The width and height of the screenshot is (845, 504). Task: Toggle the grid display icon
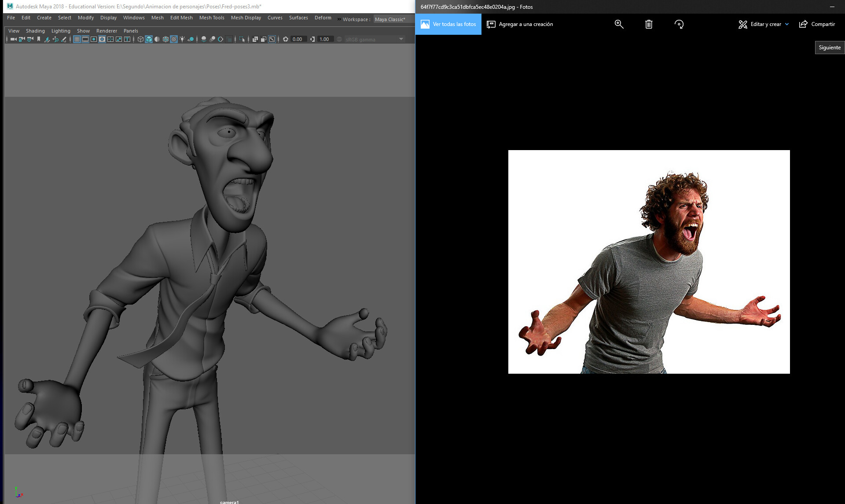point(78,39)
